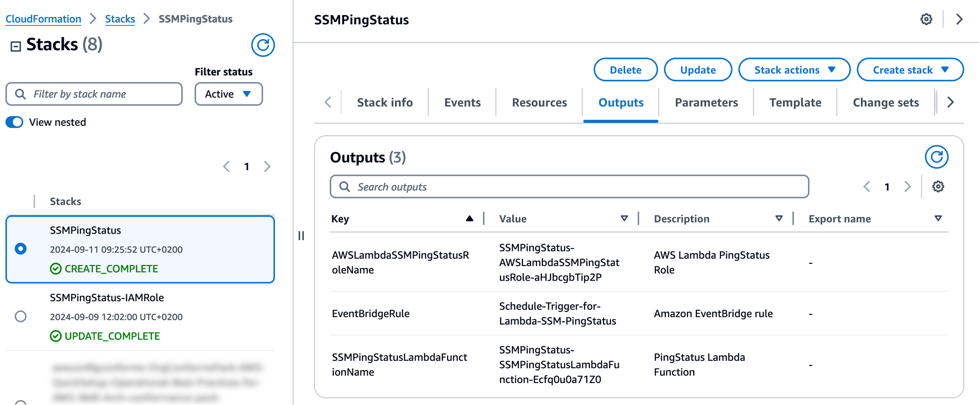980x405 pixels.
Task: Refresh the Outputs table
Action: click(937, 157)
